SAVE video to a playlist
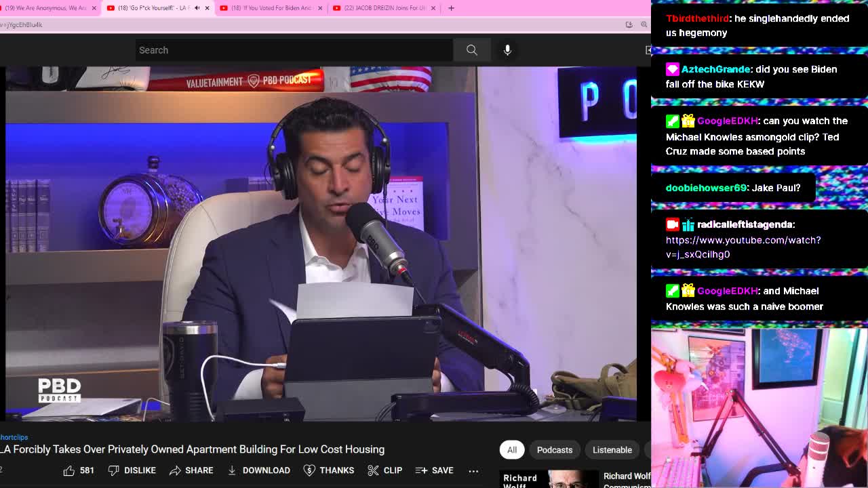Viewport: 868px width, 488px height. [x=434, y=470]
